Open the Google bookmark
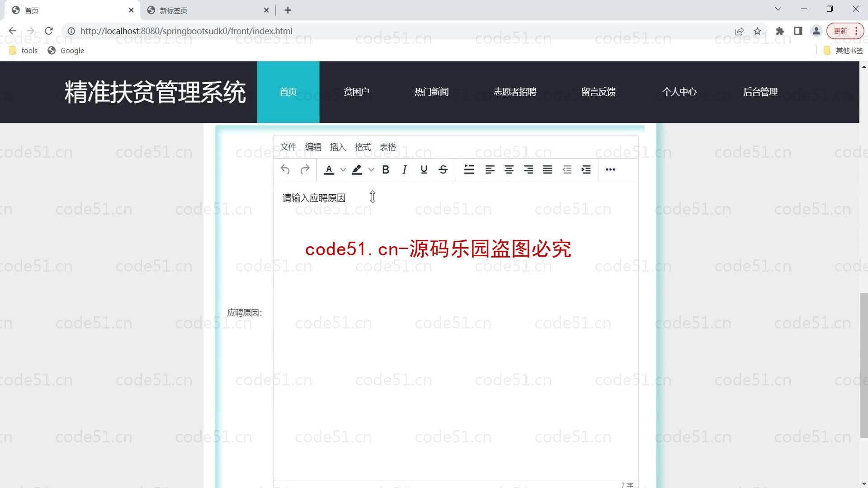Viewport: 868px width, 488px height. (x=66, y=51)
